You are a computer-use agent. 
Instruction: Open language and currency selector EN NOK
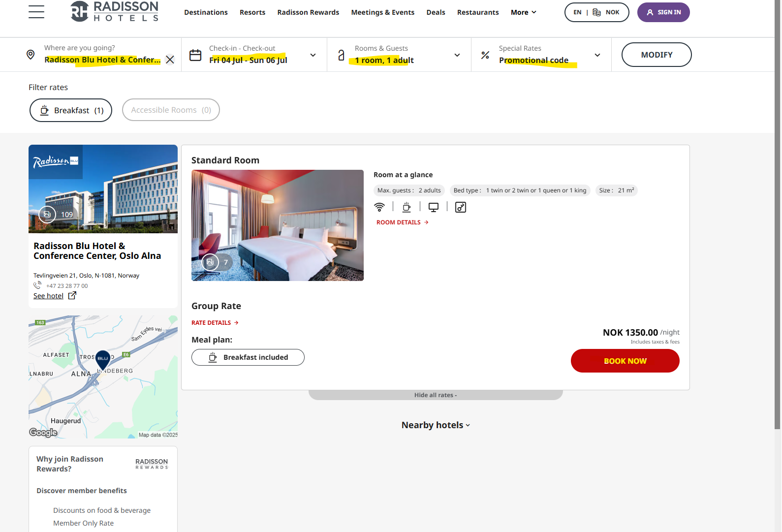pyautogui.click(x=596, y=12)
